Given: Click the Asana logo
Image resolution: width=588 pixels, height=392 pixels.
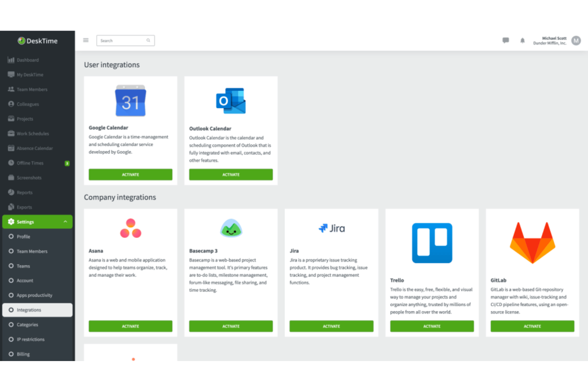Looking at the screenshot, I should 131,228.
